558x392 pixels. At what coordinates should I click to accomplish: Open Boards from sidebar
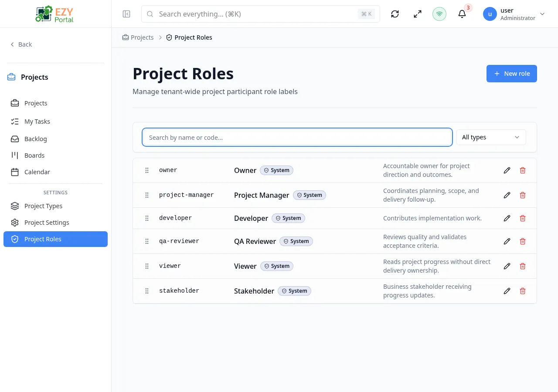(55, 155)
